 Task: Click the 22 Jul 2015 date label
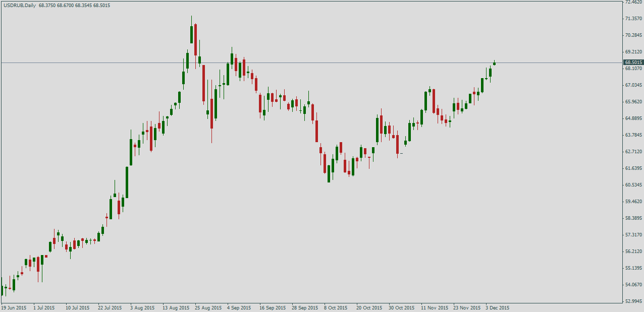[x=110, y=307]
